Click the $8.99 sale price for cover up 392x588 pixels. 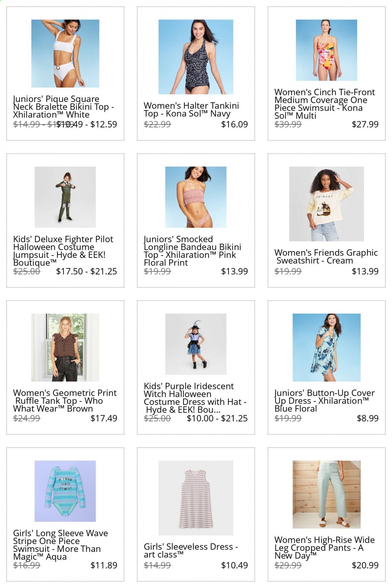(368, 418)
